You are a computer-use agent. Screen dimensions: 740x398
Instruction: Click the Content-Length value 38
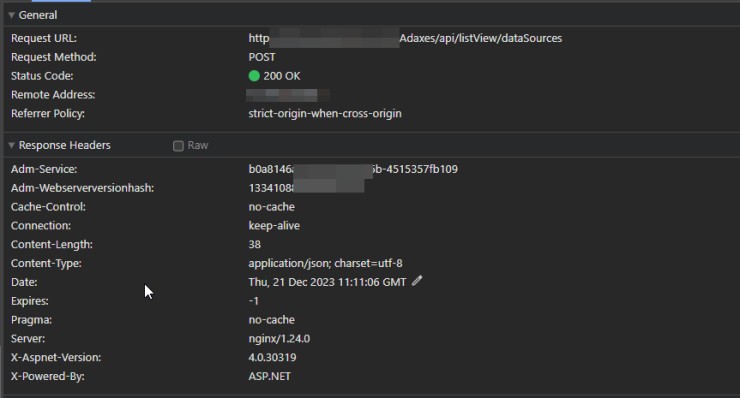[x=254, y=245]
